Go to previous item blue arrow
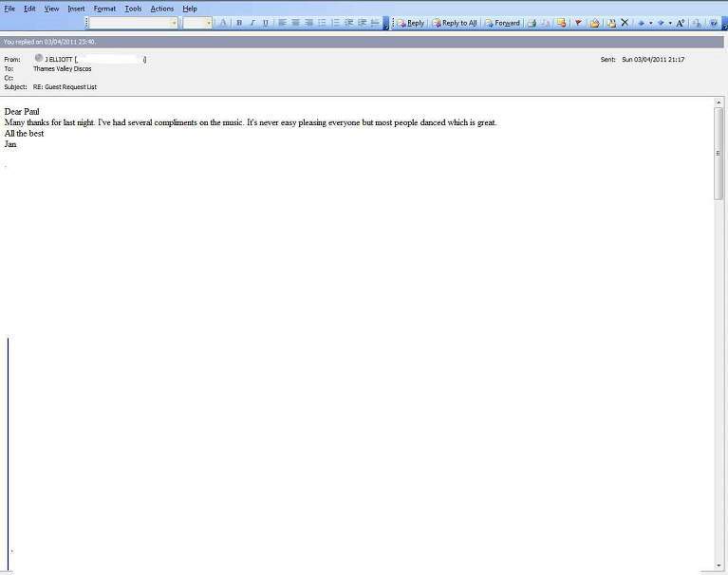 point(641,23)
